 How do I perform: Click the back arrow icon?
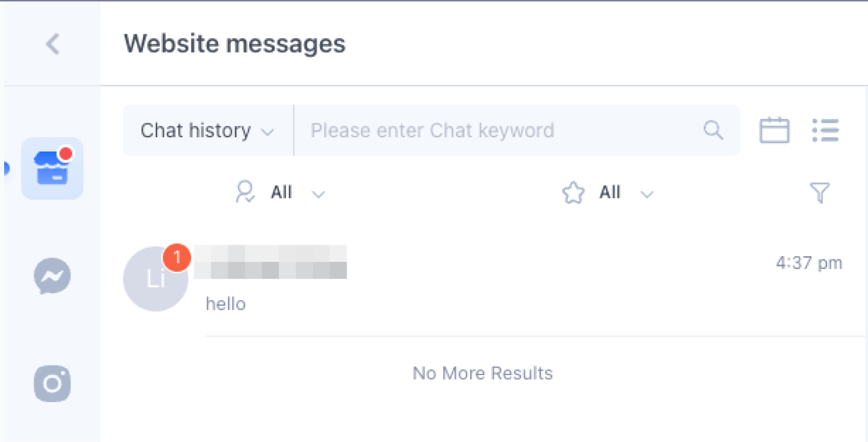[53, 44]
